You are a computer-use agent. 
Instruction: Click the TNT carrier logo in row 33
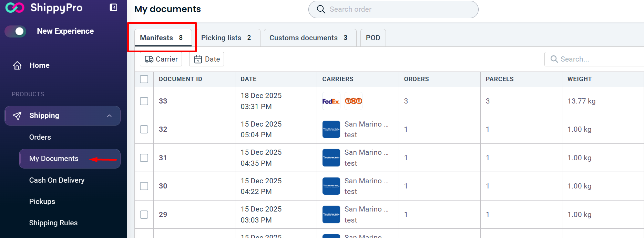point(354,101)
